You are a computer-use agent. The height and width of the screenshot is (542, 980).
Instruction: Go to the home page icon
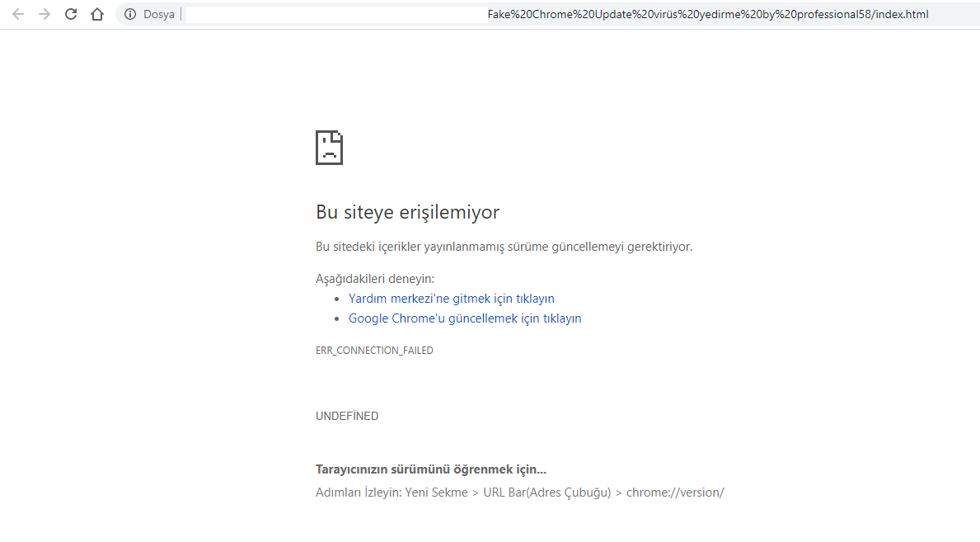[x=97, y=14]
